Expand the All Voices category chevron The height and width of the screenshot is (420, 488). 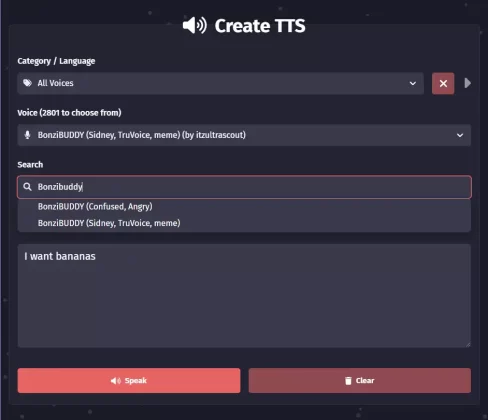tap(413, 83)
